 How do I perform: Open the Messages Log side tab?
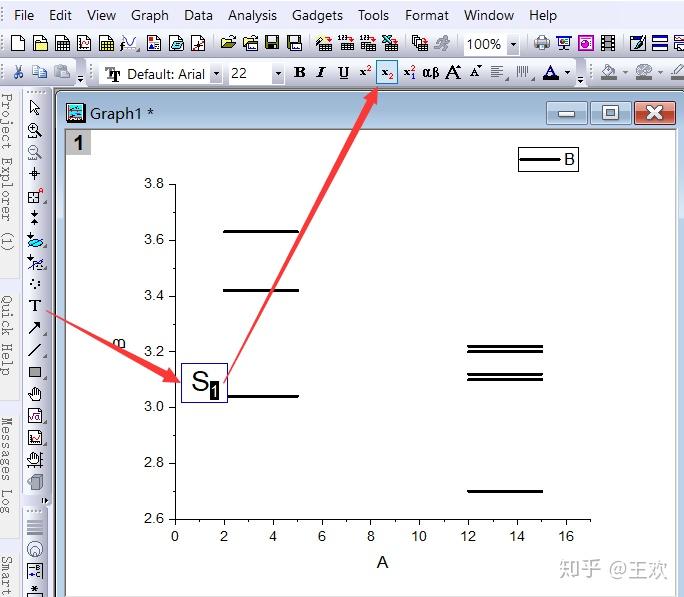(7, 466)
